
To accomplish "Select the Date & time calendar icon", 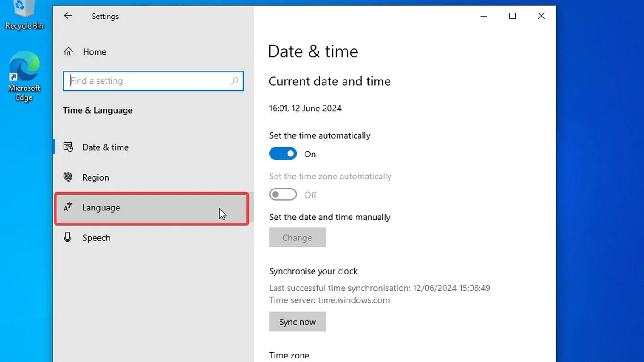I will pyautogui.click(x=68, y=147).
